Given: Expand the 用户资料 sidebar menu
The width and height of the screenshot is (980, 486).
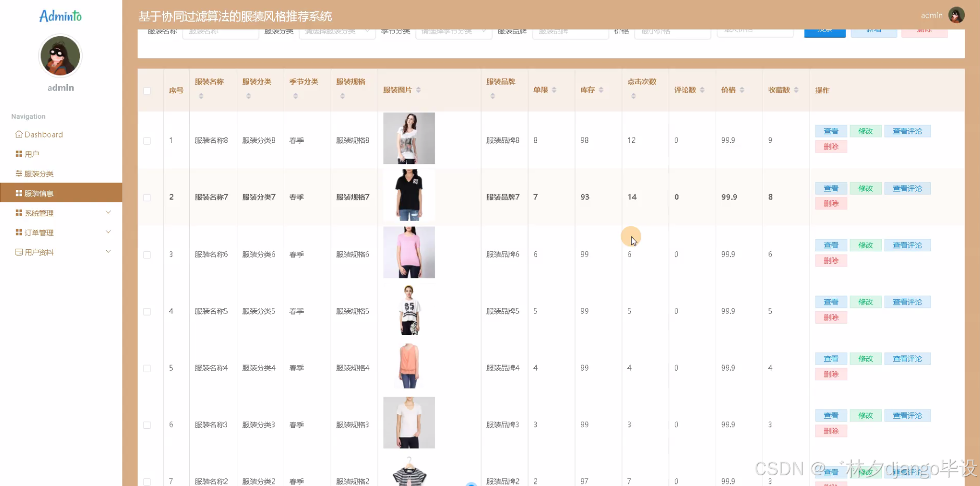Looking at the screenshot, I should pos(61,252).
